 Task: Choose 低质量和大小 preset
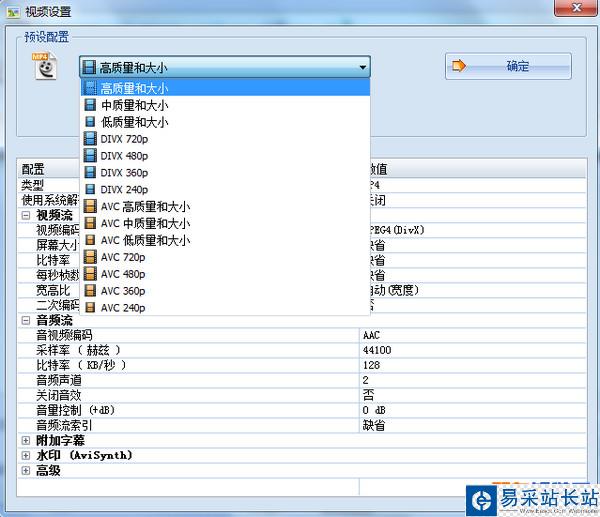click(225, 122)
